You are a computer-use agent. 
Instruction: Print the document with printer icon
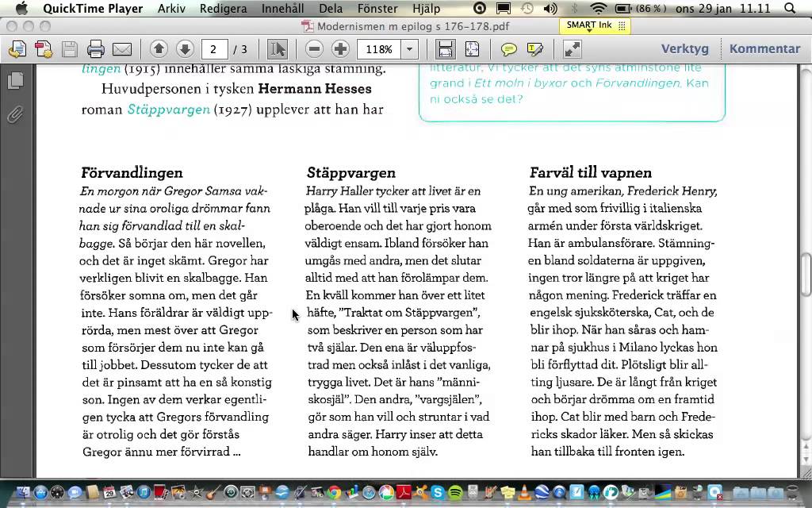[96, 49]
